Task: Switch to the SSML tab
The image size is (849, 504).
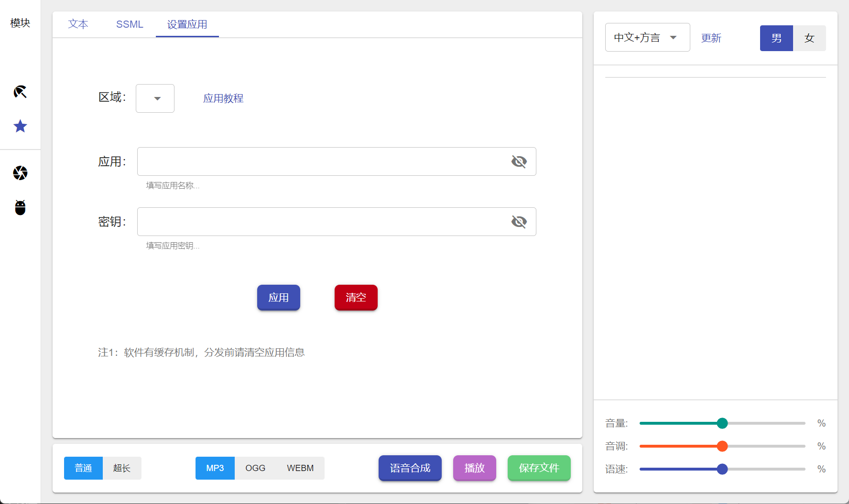Action: [x=130, y=24]
